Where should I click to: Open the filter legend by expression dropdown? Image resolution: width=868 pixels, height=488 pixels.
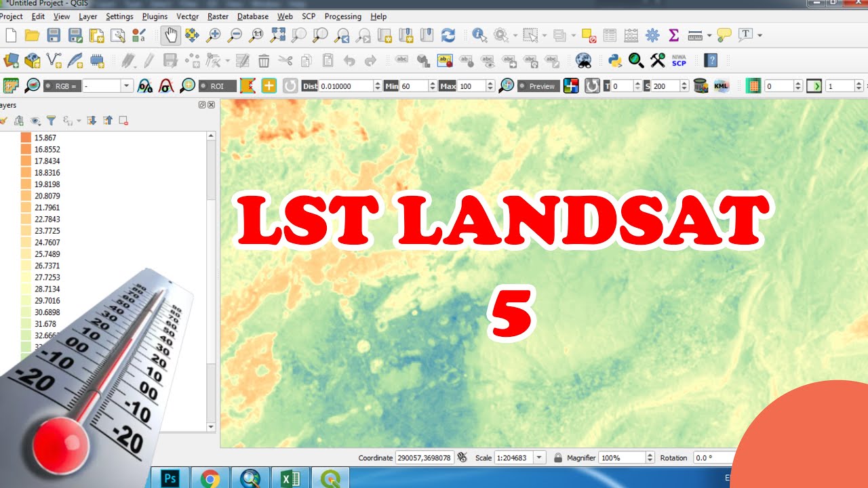(79, 121)
